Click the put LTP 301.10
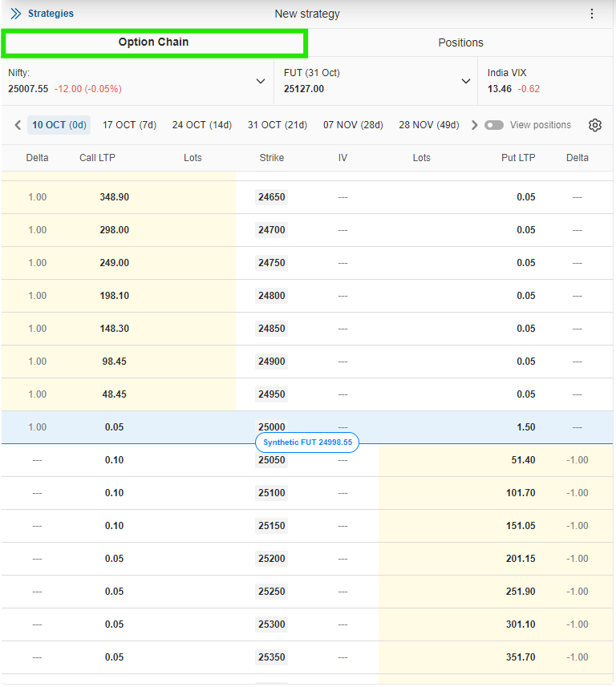 (x=521, y=624)
